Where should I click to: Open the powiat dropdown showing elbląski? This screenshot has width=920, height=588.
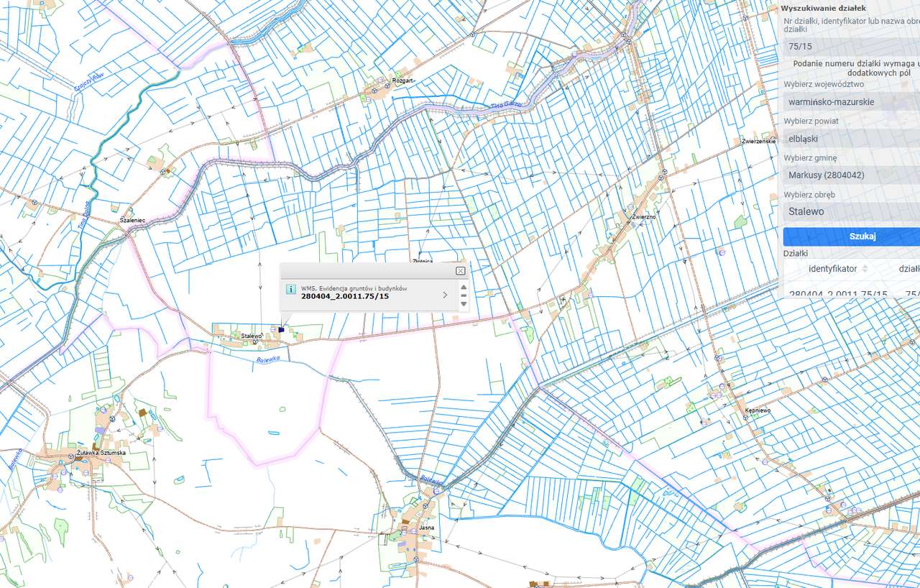click(852, 138)
